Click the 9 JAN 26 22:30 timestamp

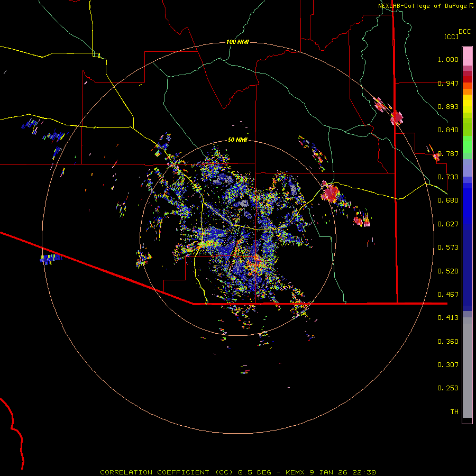(x=343, y=472)
